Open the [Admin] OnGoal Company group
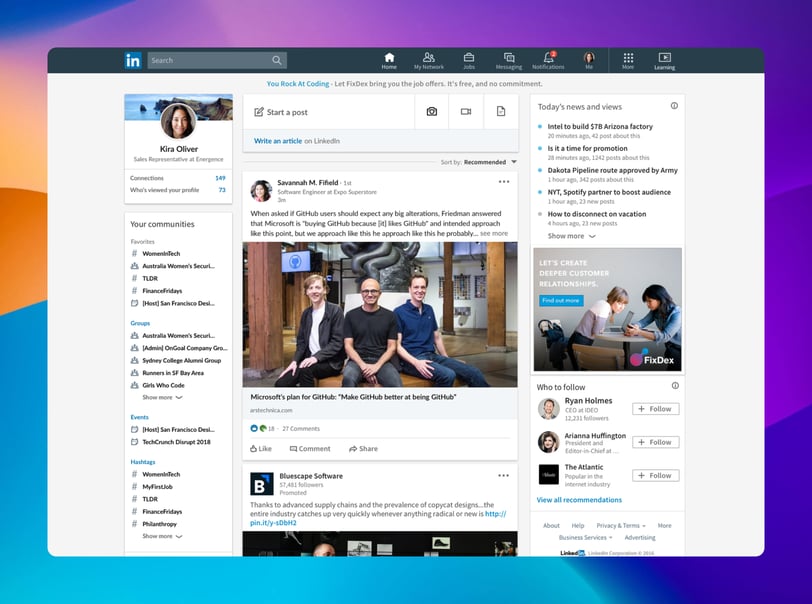This screenshot has width=812, height=604. [x=179, y=348]
